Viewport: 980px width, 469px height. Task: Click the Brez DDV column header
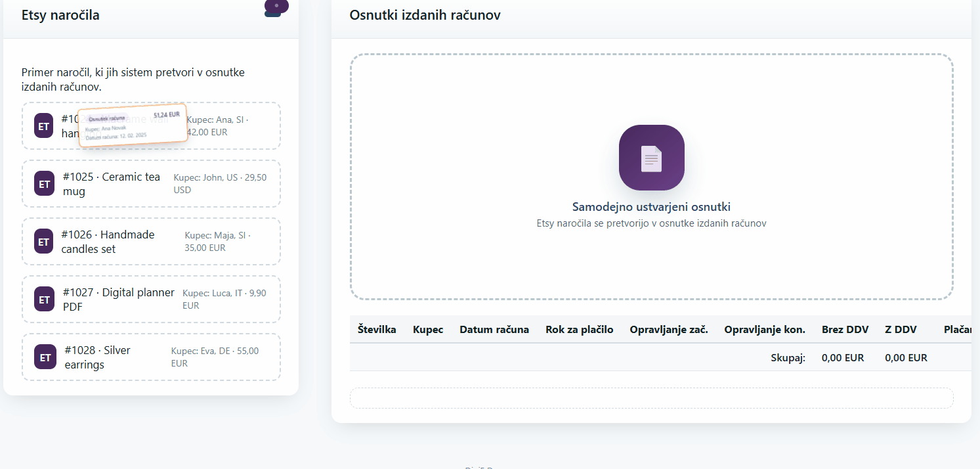[x=845, y=330]
